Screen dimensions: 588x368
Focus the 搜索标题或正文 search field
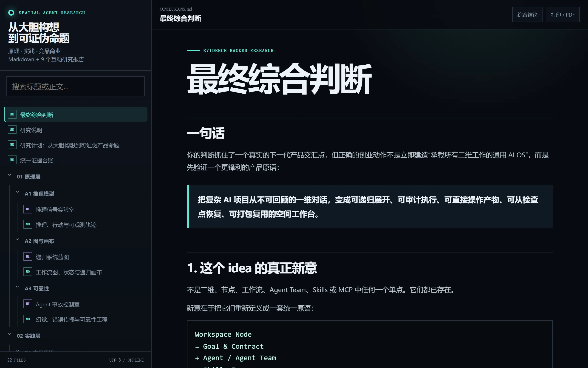point(76,86)
